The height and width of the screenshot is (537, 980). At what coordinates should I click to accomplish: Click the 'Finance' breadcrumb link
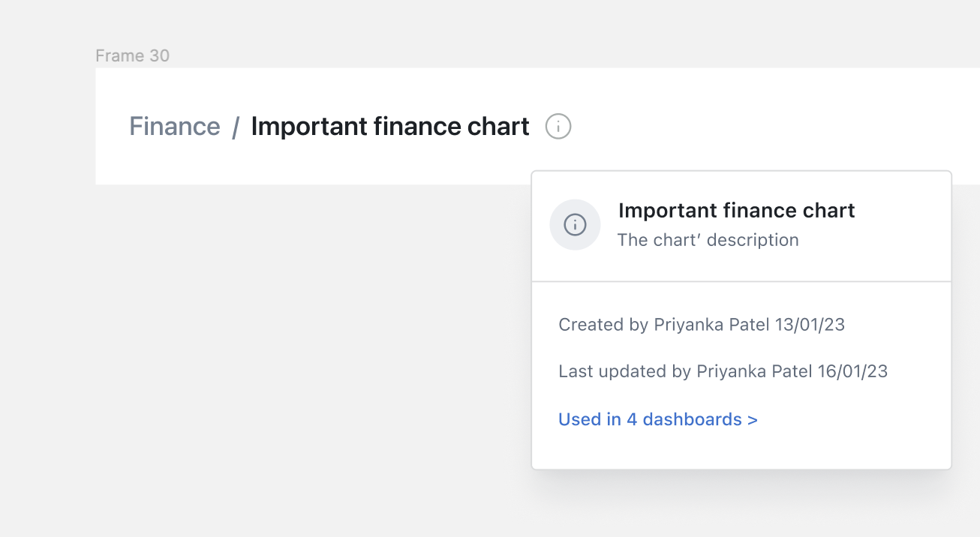[174, 127]
